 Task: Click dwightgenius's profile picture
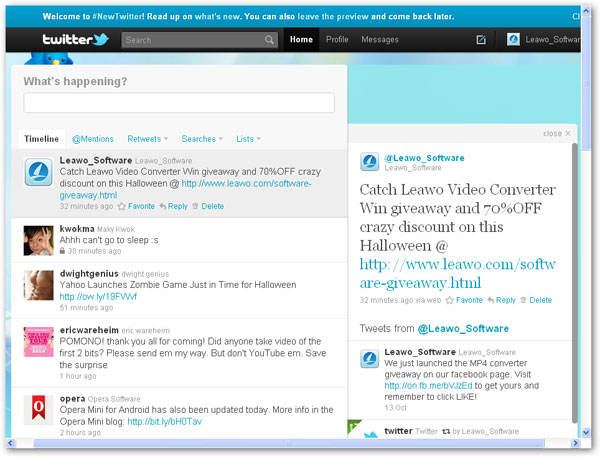(39, 285)
